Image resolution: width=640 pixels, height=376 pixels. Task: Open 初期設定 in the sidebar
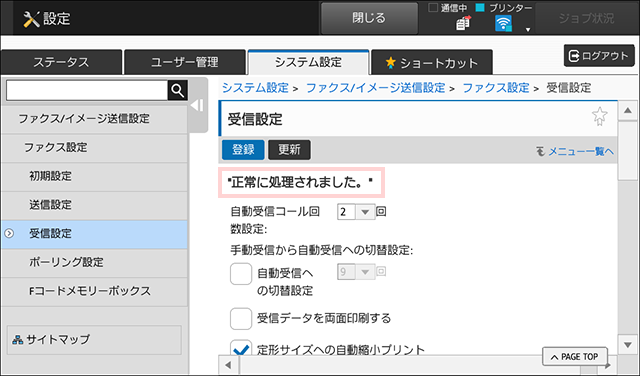click(94, 176)
